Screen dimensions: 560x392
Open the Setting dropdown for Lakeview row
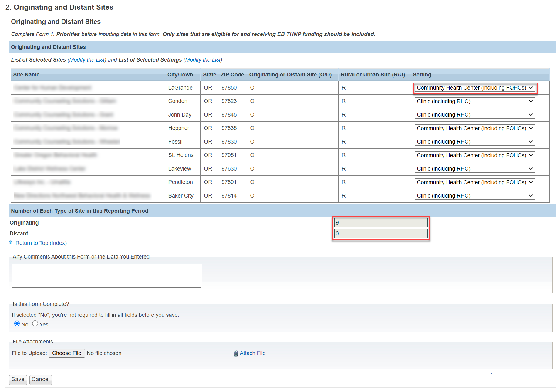pos(474,169)
